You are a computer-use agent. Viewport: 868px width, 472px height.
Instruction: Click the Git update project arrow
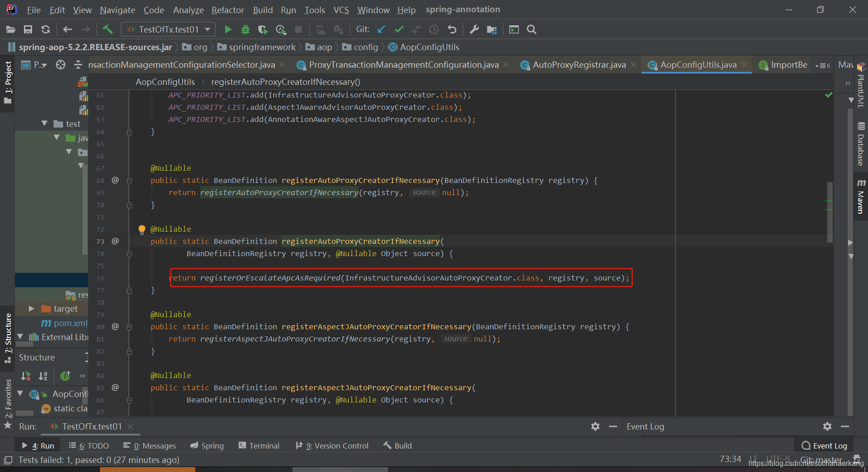tap(381, 29)
